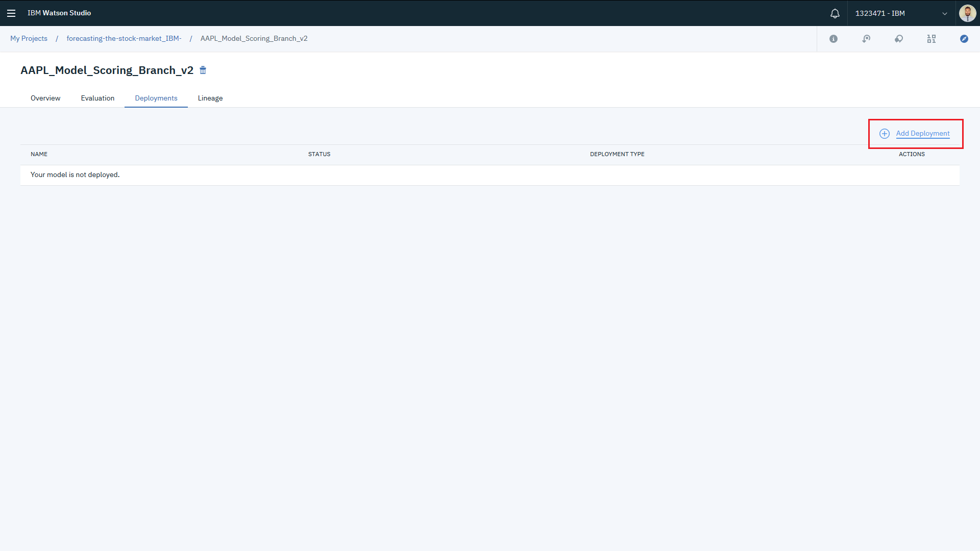Click the Add Deployment link
The width and height of the screenshot is (980, 551).
coord(923,134)
